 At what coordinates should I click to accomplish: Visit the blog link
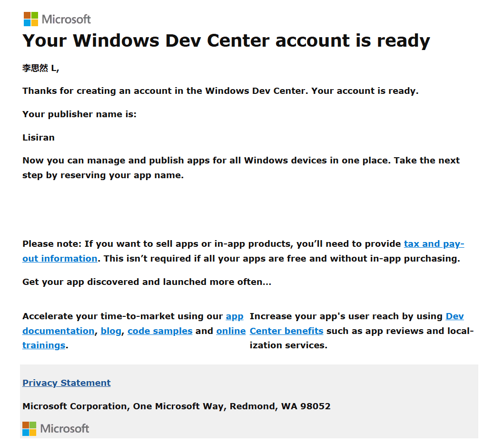(x=111, y=331)
